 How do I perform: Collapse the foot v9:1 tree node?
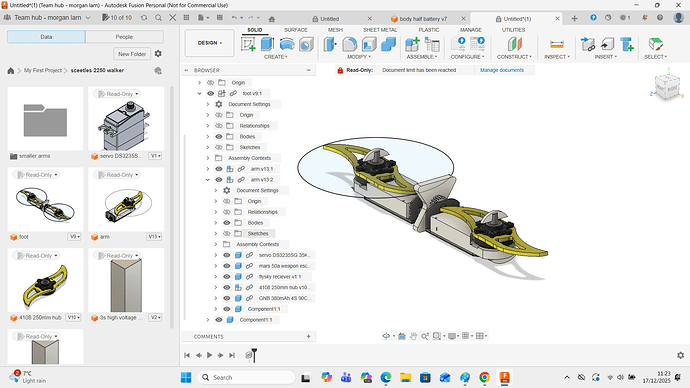[x=199, y=93]
